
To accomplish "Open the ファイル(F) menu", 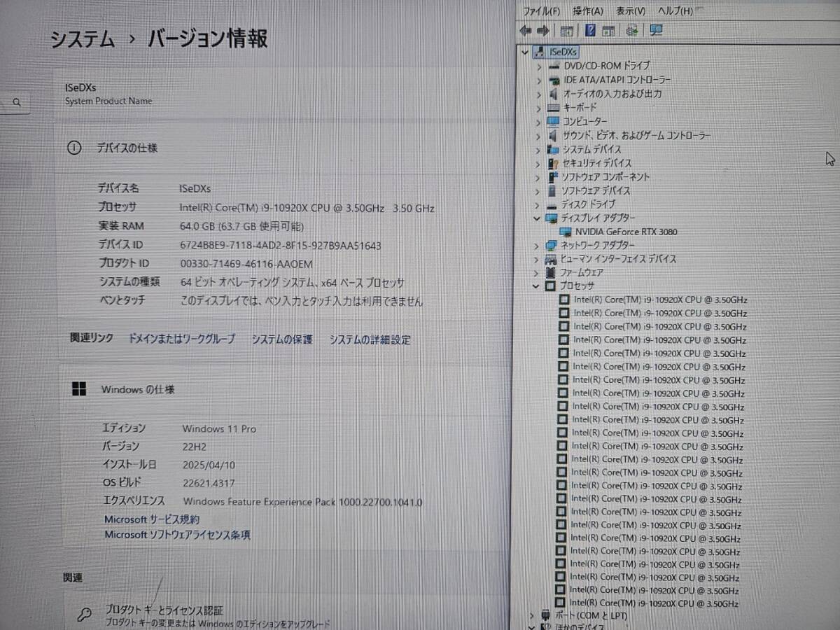I will tap(542, 11).
